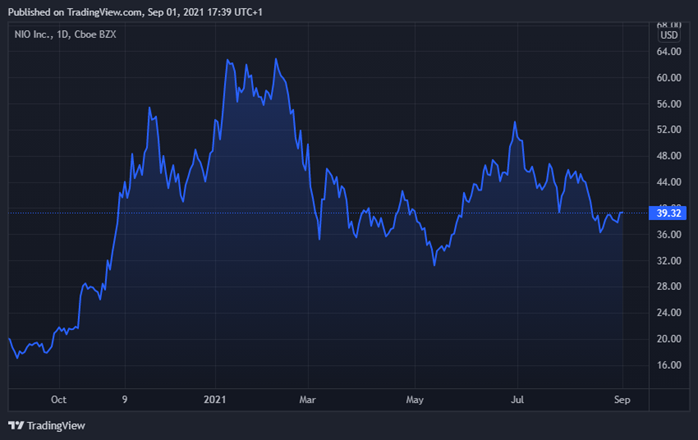Select the 2021 marker on time axis
Image resolution: width=698 pixels, height=440 pixels.
pos(216,398)
